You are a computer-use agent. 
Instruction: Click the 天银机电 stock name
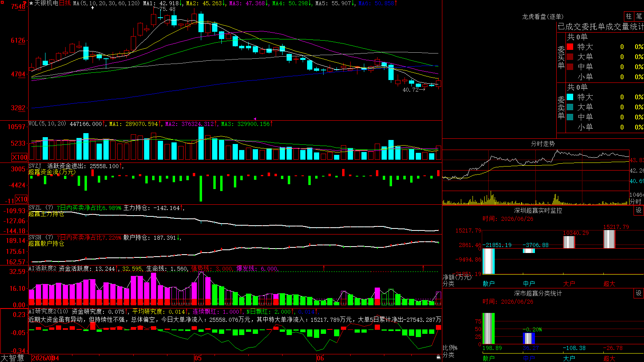pyautogui.click(x=46, y=3)
